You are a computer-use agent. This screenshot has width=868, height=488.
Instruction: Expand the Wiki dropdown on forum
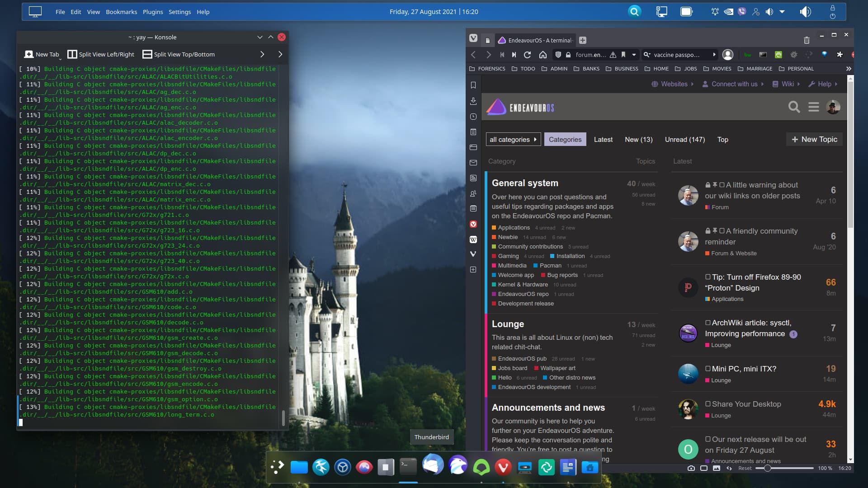click(786, 84)
